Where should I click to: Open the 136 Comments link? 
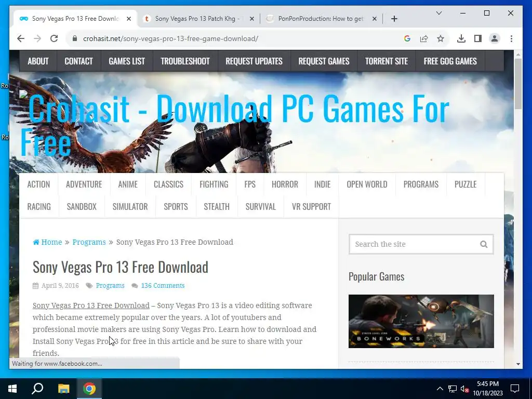pyautogui.click(x=163, y=286)
